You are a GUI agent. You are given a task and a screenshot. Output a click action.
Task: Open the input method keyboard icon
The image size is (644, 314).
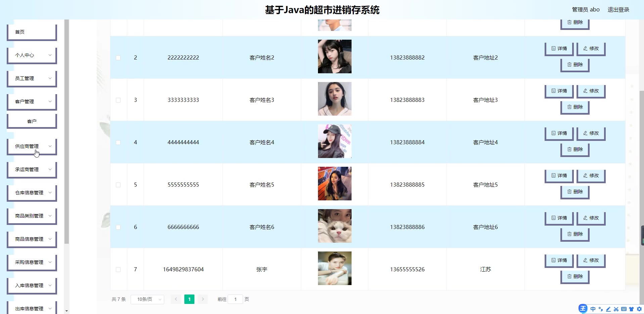click(624, 309)
